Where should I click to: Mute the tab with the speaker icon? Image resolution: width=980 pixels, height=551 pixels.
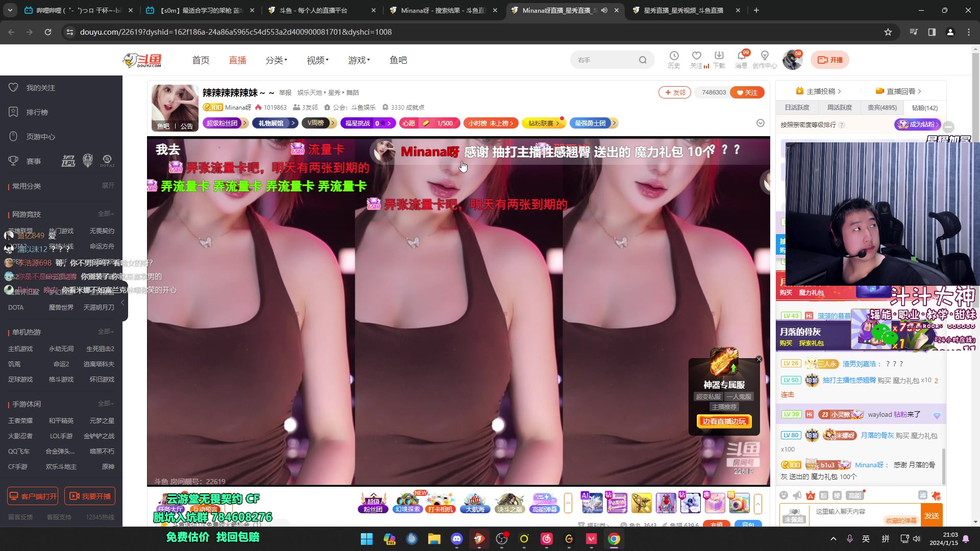pyautogui.click(x=604, y=10)
